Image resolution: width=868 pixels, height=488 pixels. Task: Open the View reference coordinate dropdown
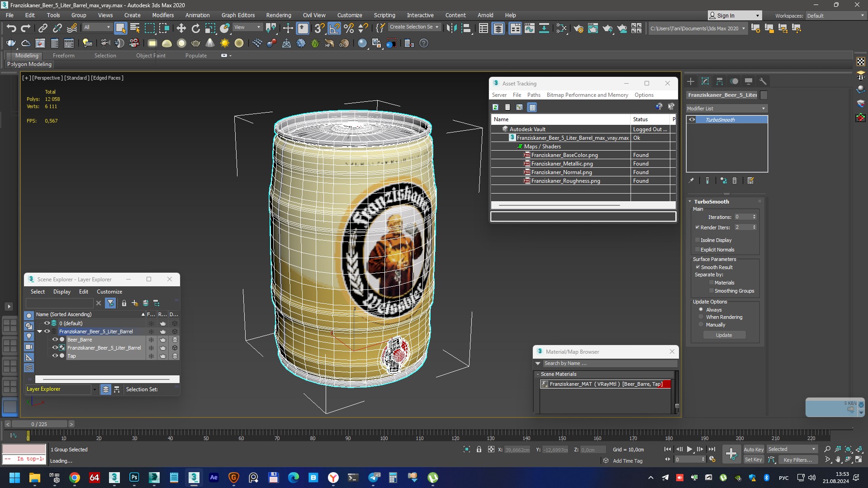point(247,27)
